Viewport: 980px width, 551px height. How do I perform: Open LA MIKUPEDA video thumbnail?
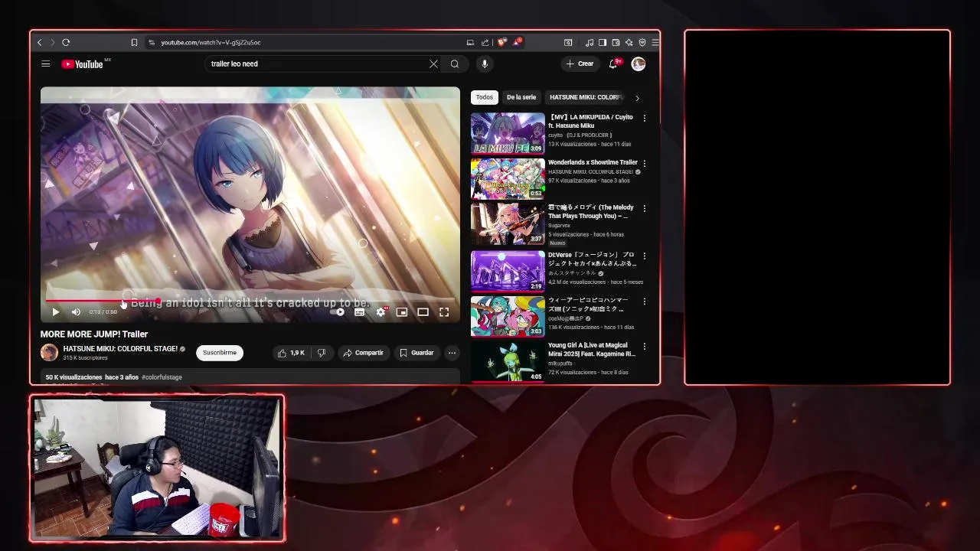(508, 134)
